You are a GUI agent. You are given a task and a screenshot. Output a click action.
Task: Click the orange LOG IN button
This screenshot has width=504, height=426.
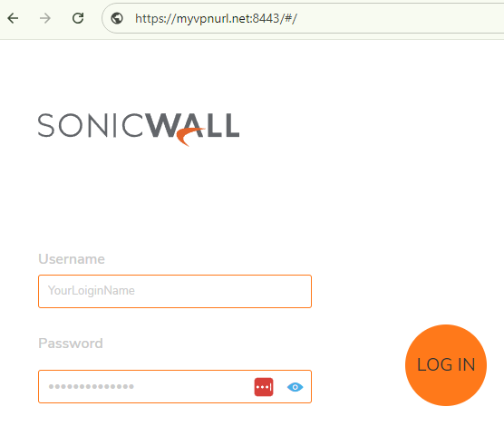[x=446, y=365]
